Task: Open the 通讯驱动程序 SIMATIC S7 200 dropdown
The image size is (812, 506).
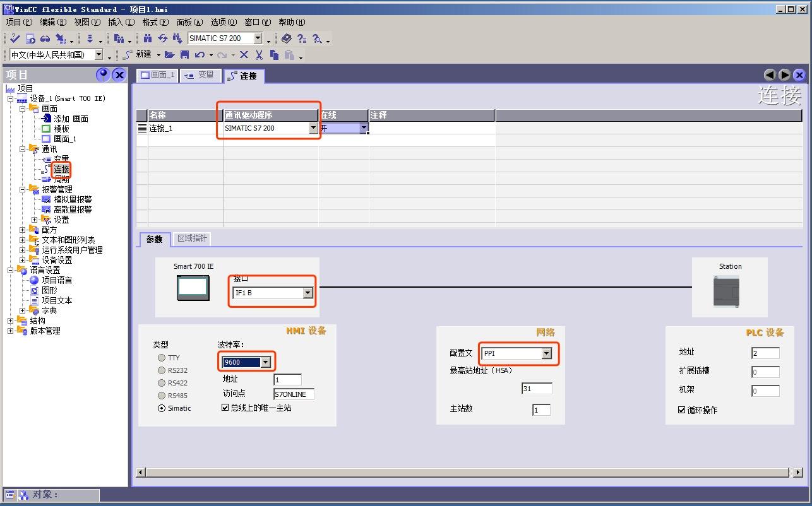Action: [x=313, y=128]
